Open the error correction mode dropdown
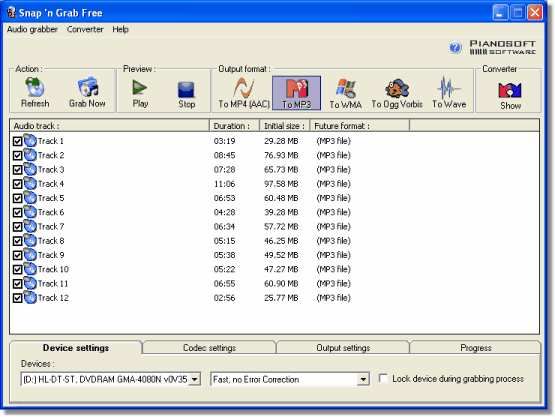 pos(363,379)
